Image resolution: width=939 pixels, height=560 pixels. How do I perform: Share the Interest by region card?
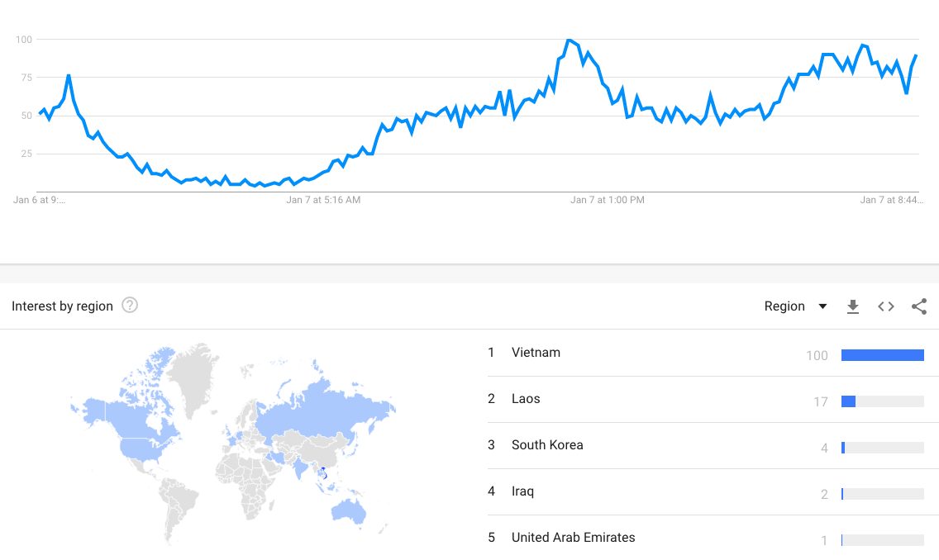919,306
